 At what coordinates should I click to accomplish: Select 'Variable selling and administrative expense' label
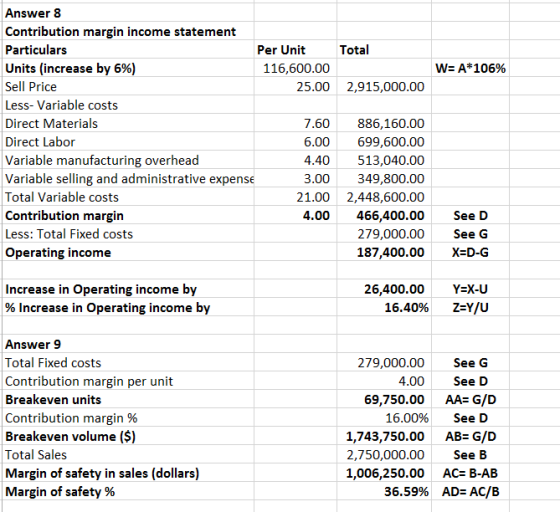coord(129,179)
